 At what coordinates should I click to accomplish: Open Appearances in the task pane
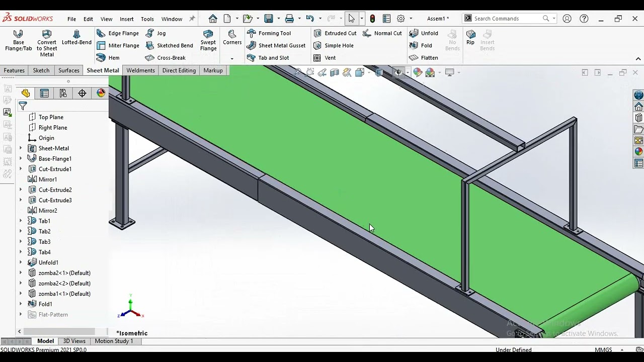(x=638, y=151)
